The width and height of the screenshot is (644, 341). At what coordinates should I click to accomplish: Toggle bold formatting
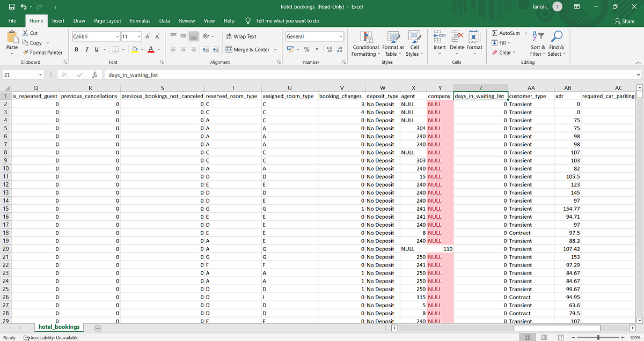click(x=76, y=49)
